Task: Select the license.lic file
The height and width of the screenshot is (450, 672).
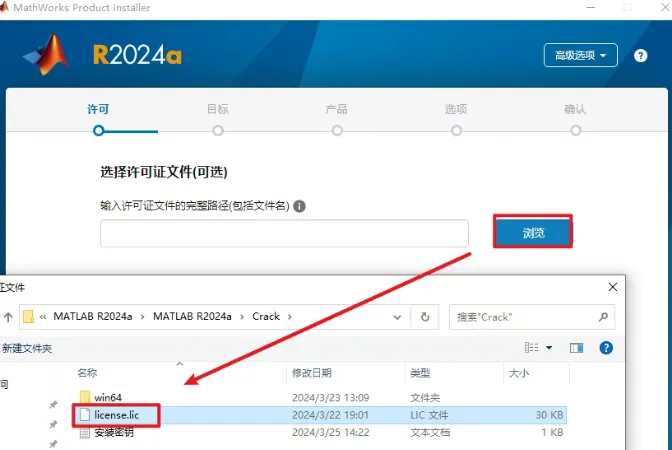Action: [117, 415]
